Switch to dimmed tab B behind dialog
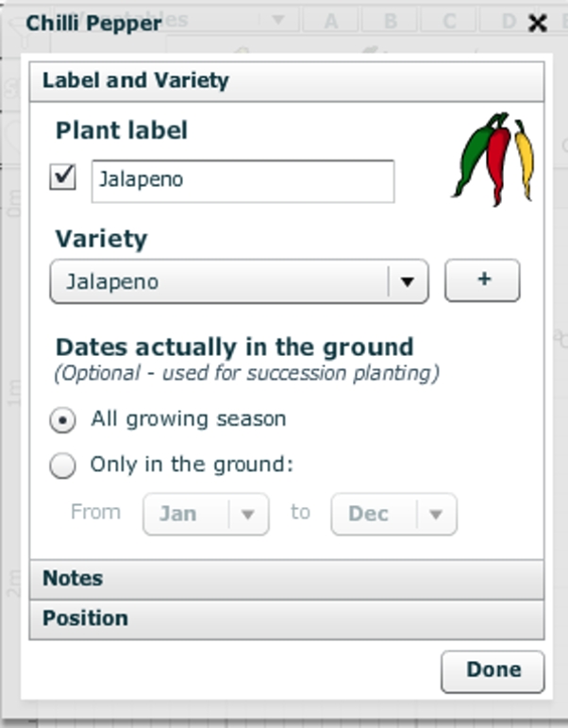568x728 pixels. click(x=391, y=21)
